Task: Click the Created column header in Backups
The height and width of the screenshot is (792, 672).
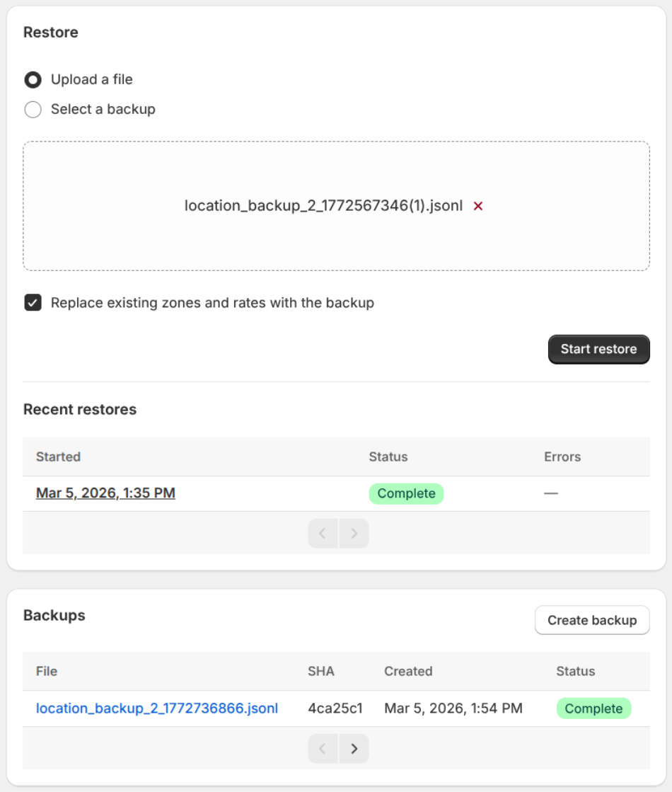Action: click(408, 671)
